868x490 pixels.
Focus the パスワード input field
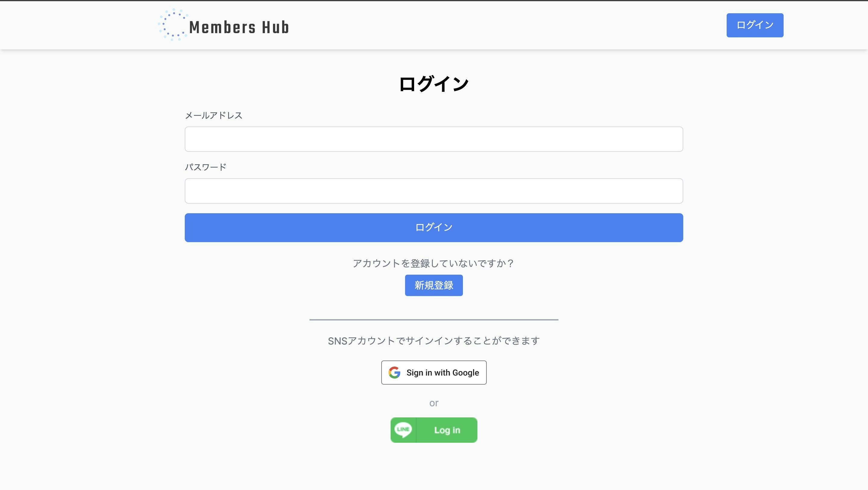click(433, 191)
